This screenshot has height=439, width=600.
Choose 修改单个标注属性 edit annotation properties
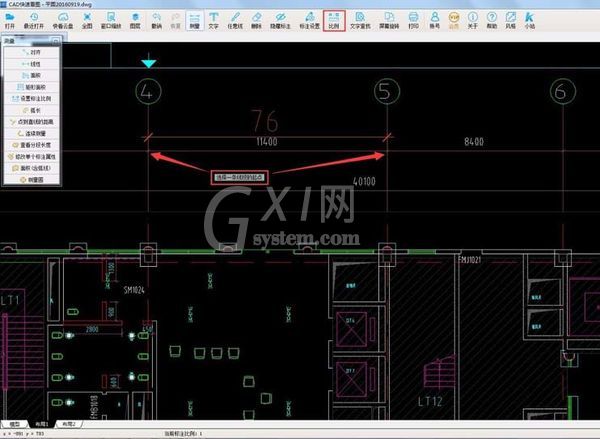pyautogui.click(x=32, y=157)
